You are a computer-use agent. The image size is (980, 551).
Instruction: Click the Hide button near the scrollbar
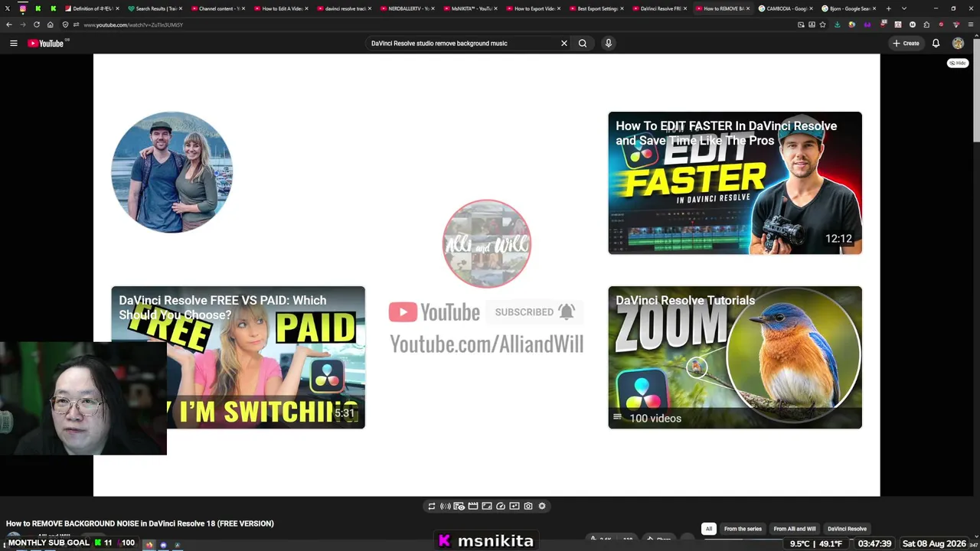point(958,63)
